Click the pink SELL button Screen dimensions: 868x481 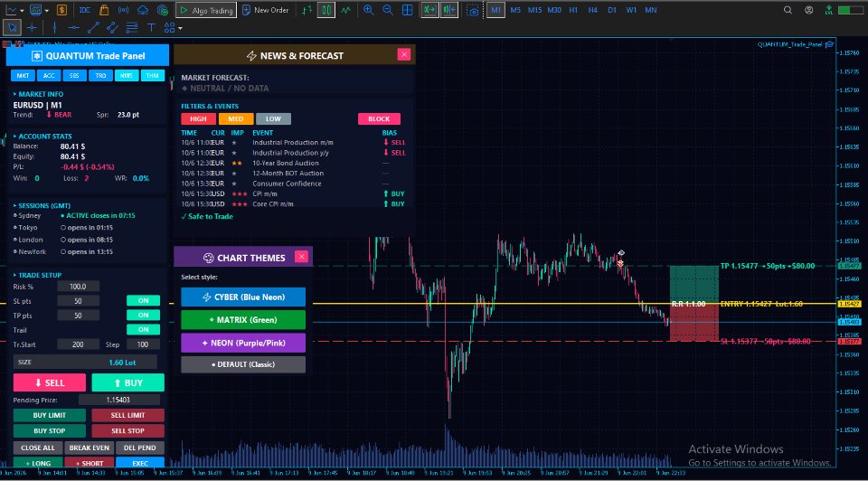(x=49, y=382)
